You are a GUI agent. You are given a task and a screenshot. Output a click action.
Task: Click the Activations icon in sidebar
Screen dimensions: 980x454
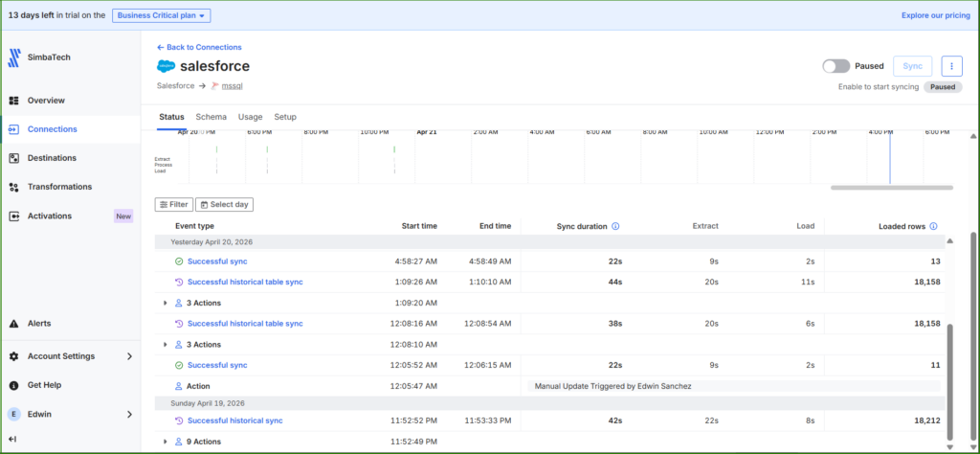tap(13, 216)
